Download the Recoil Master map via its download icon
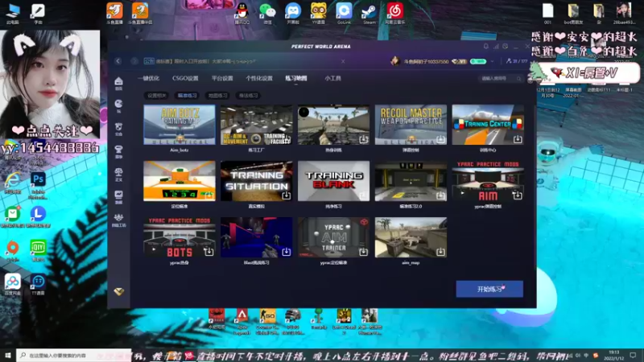 440,139
